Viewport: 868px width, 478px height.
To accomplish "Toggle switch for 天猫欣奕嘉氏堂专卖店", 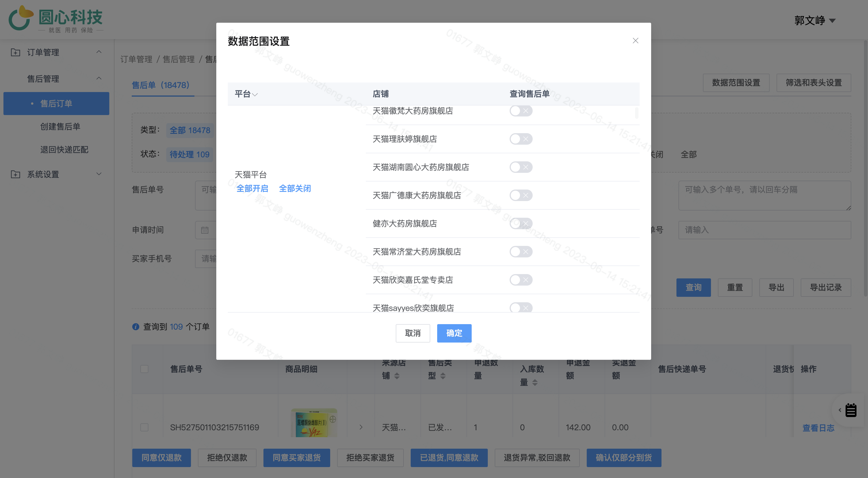I will click(521, 280).
